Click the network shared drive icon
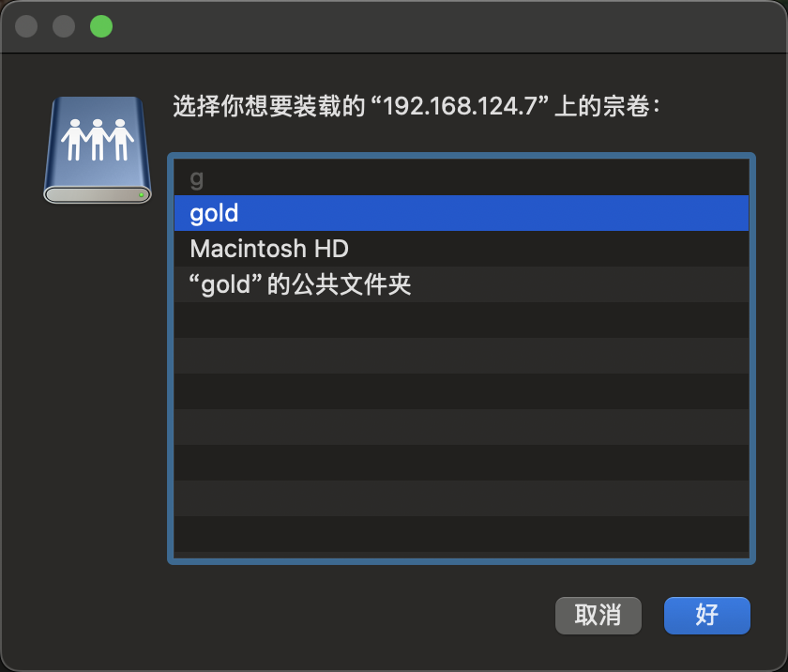The width and height of the screenshot is (788, 672). click(x=98, y=150)
